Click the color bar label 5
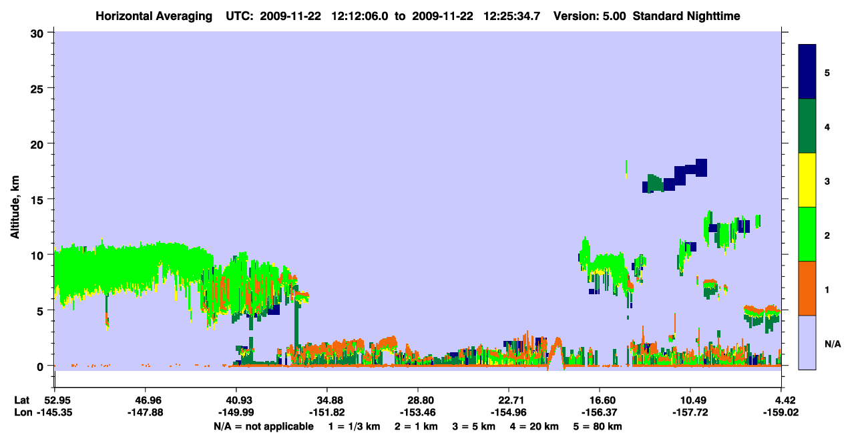This screenshot has width=868, height=445. [827, 72]
